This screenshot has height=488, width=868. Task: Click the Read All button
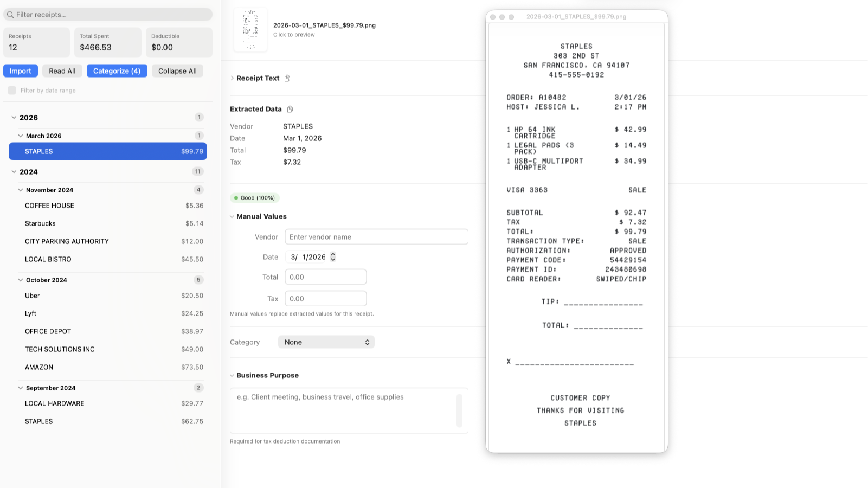point(62,70)
